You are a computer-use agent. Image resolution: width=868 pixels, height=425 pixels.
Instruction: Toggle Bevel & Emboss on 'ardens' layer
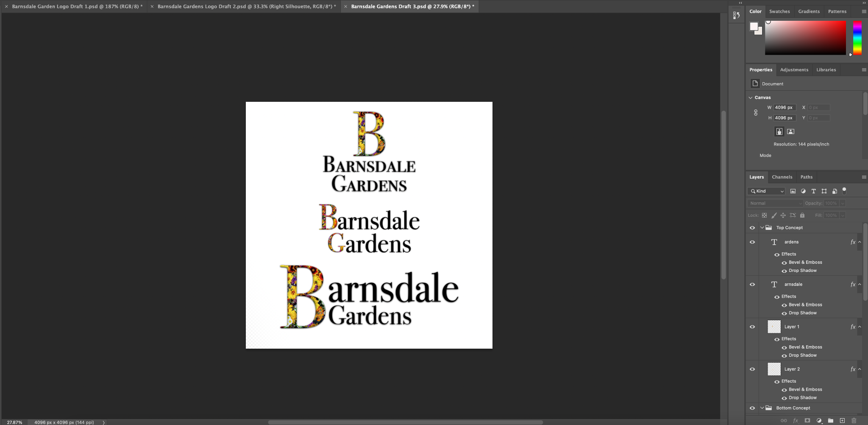point(784,263)
